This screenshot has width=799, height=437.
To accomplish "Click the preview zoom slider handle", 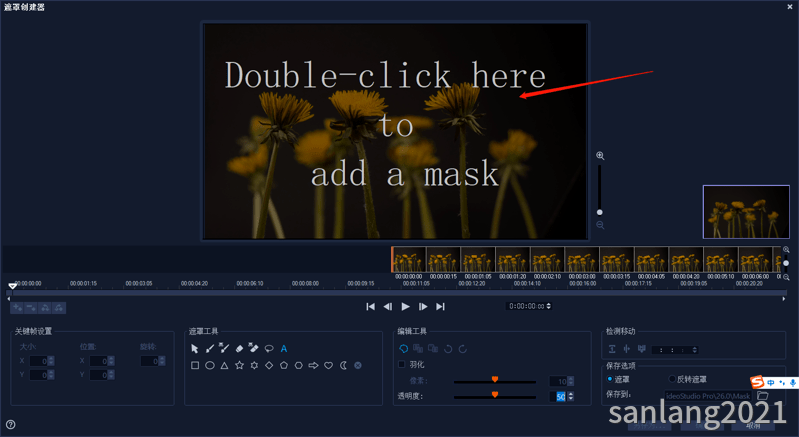I will pos(600,212).
